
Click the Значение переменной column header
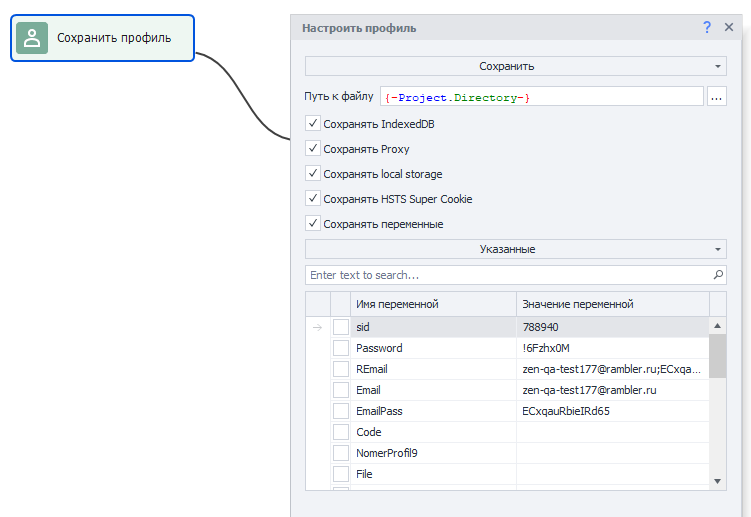(612, 304)
